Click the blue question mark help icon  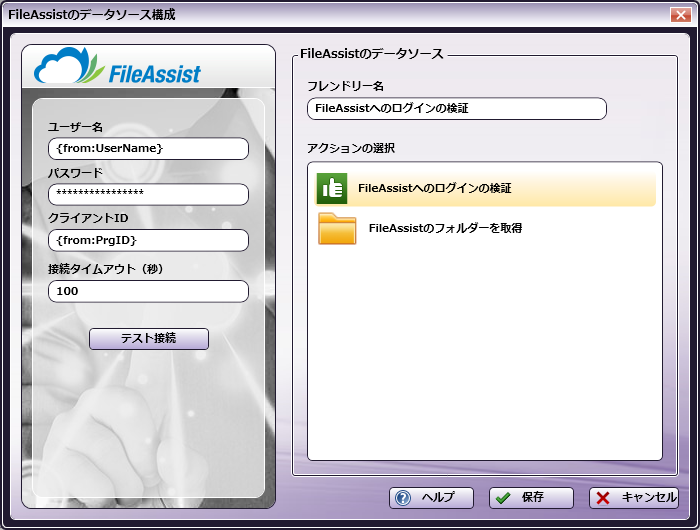tap(403, 498)
